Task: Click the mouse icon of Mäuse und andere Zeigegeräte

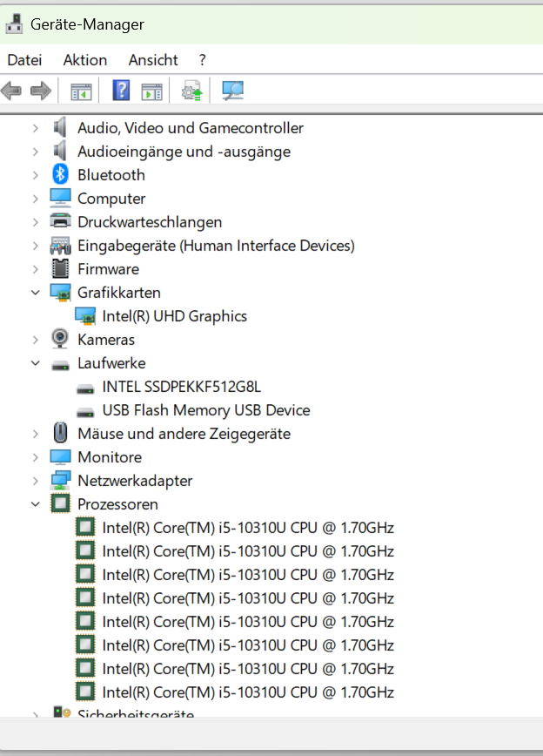Action: 60,433
